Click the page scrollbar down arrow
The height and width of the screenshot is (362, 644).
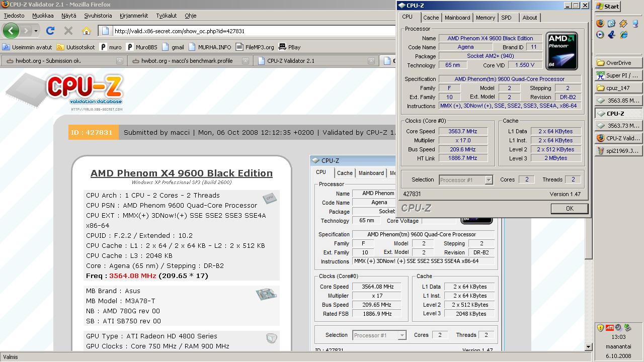pos(589,347)
